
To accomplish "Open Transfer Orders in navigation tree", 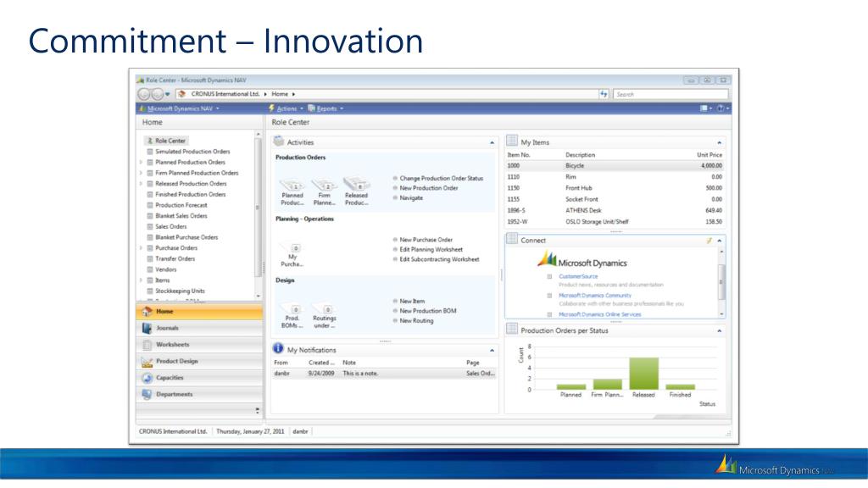I will pyautogui.click(x=175, y=258).
